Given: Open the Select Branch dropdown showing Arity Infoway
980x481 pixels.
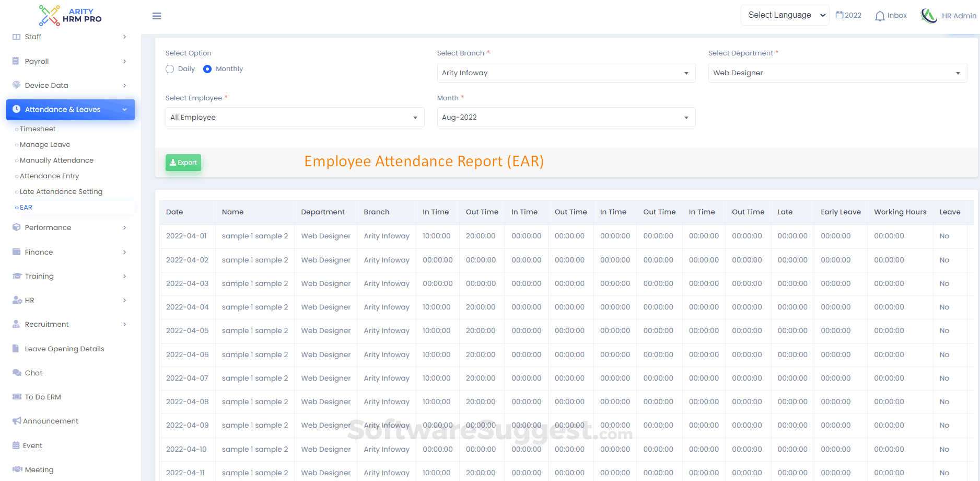Looking at the screenshot, I should [x=566, y=73].
